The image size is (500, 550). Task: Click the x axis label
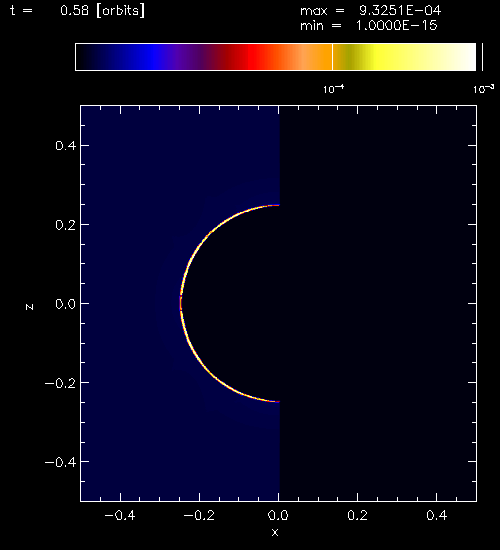pyautogui.click(x=275, y=533)
